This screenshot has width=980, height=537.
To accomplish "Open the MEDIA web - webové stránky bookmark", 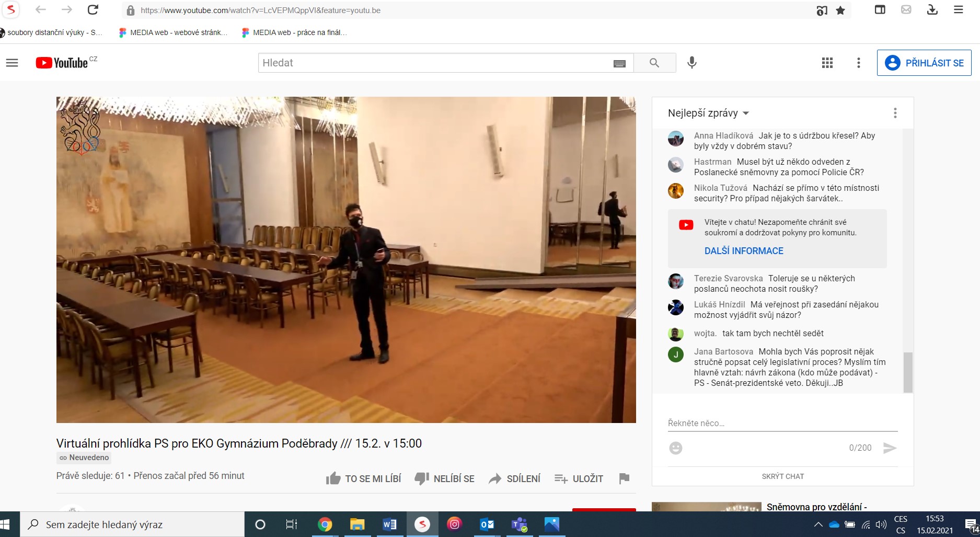I will pos(174,32).
